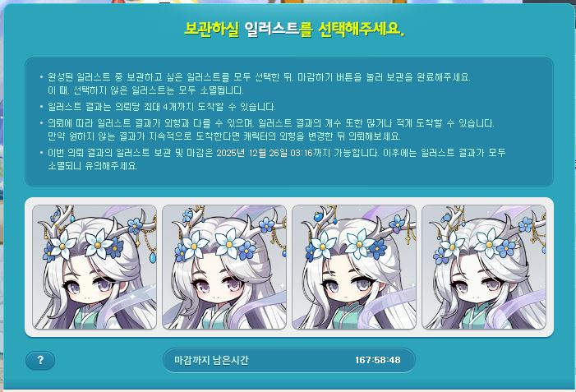
Task: Select the second illustration thumbnail
Action: pos(224,267)
